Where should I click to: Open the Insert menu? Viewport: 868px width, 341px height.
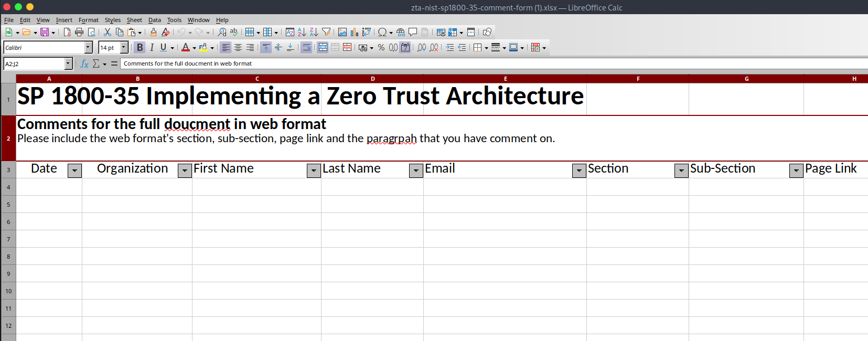[64, 20]
